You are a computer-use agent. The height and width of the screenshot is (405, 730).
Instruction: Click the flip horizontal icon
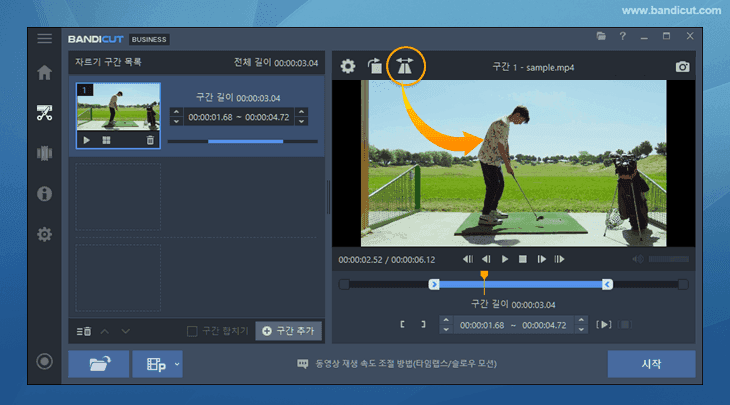pyautogui.click(x=405, y=67)
